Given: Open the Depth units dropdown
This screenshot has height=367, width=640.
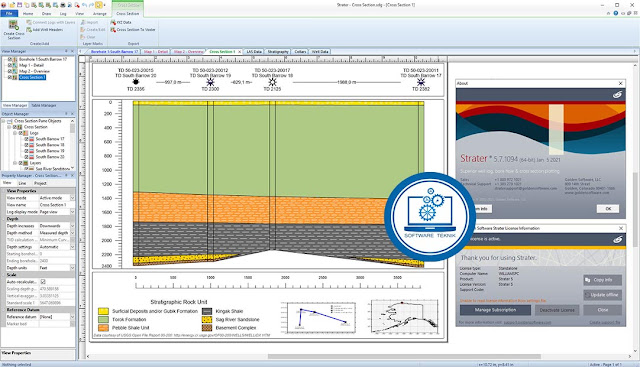Looking at the screenshot, I should coord(72,268).
